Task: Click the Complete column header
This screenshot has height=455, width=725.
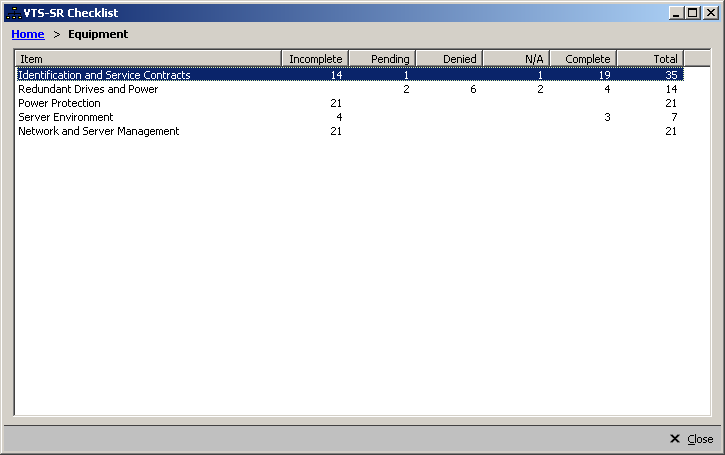Action: [583, 59]
